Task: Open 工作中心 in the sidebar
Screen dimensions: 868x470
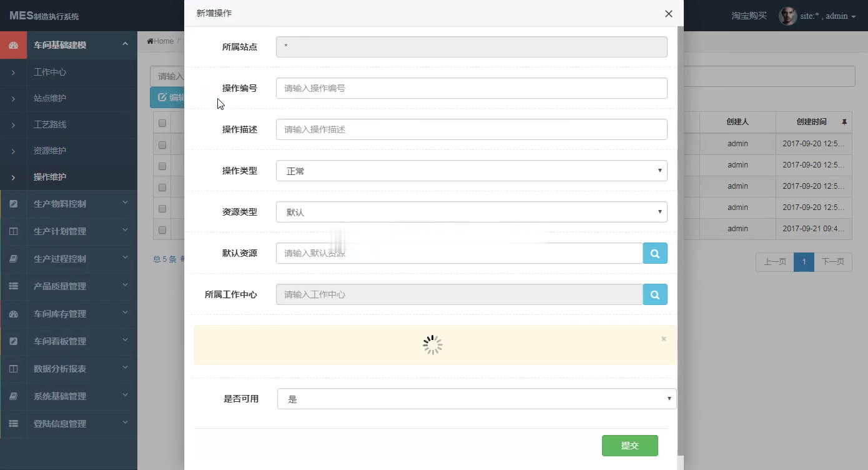Action: (x=50, y=72)
